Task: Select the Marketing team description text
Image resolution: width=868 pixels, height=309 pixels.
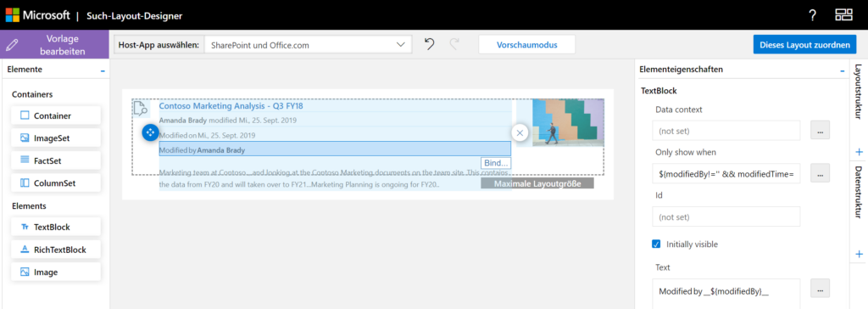Action: click(334, 178)
